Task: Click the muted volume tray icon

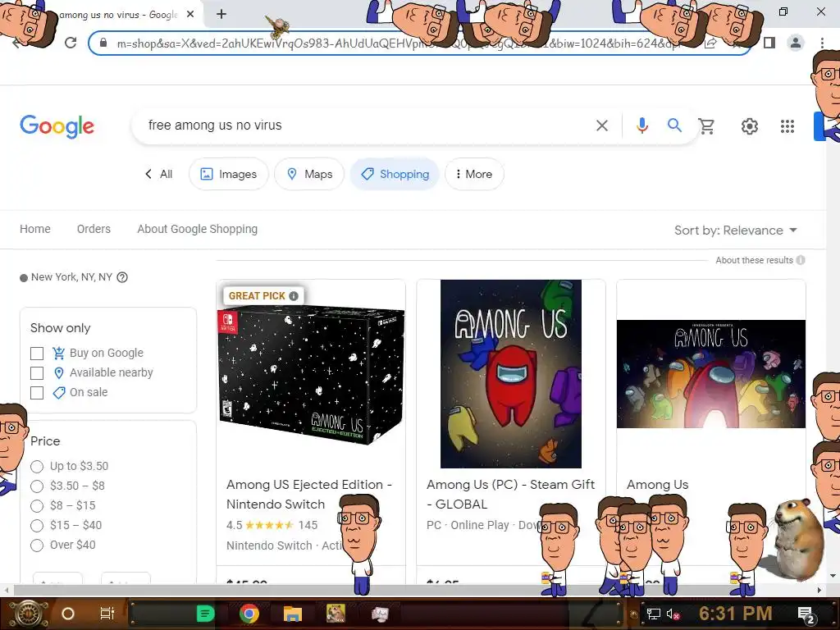Action: point(673,614)
